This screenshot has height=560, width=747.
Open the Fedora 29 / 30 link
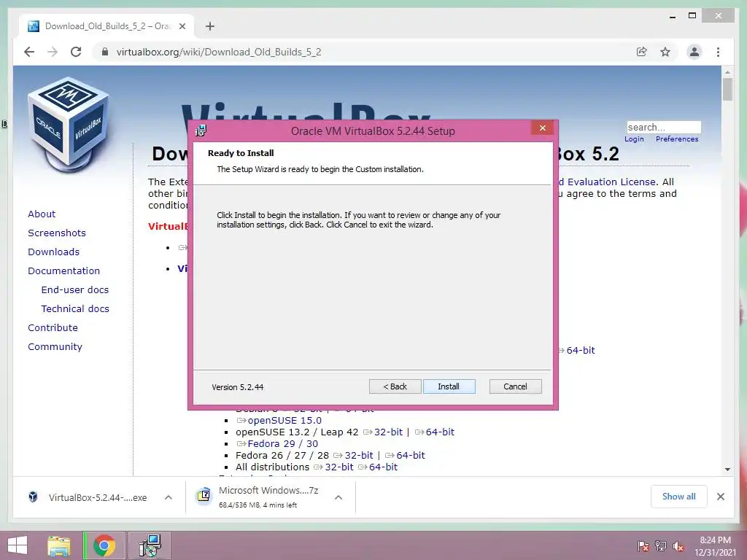tap(282, 443)
